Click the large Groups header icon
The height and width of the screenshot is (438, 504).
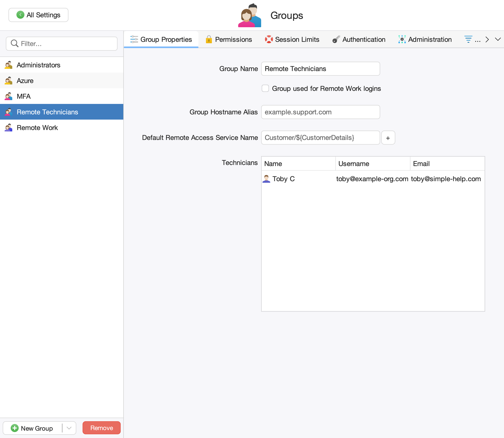[250, 15]
